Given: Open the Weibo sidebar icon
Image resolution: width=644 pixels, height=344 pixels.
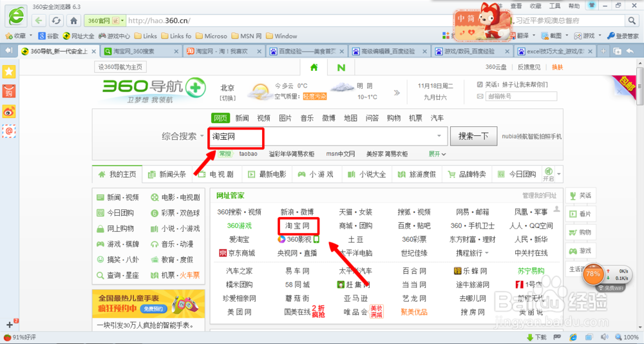Looking at the screenshot, I should pos(8,111).
